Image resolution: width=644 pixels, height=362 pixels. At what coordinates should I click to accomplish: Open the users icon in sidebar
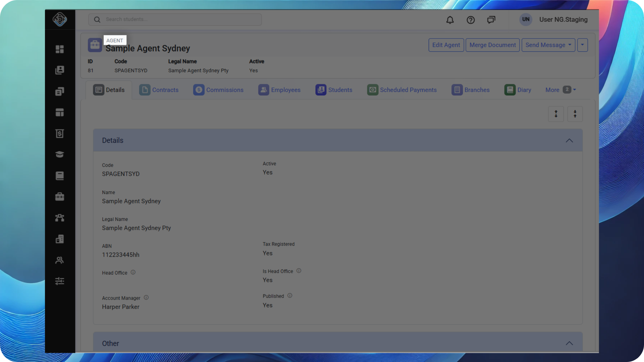click(60, 260)
